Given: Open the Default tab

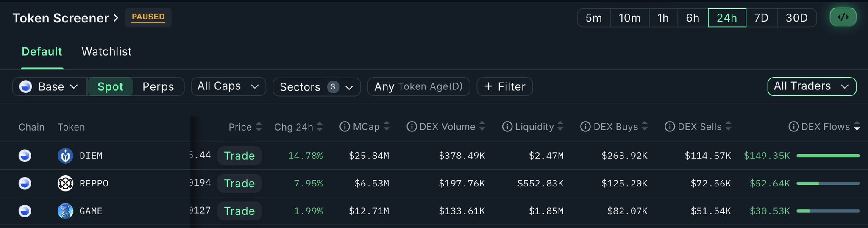Looking at the screenshot, I should 42,52.
